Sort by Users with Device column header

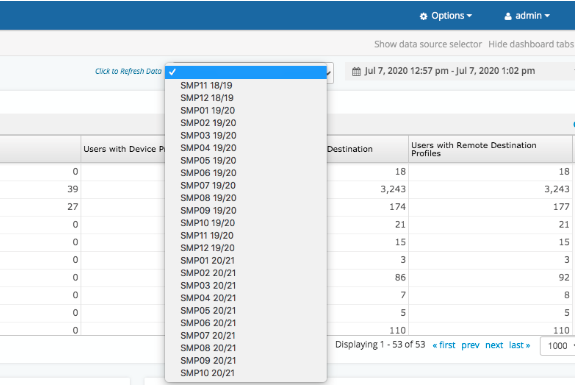(124, 149)
